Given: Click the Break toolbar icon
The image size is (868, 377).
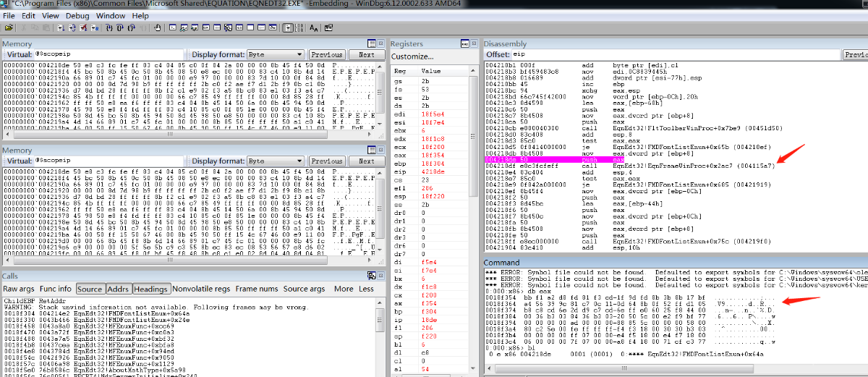Looking at the screenshot, I should pyautogui.click(x=95, y=27).
